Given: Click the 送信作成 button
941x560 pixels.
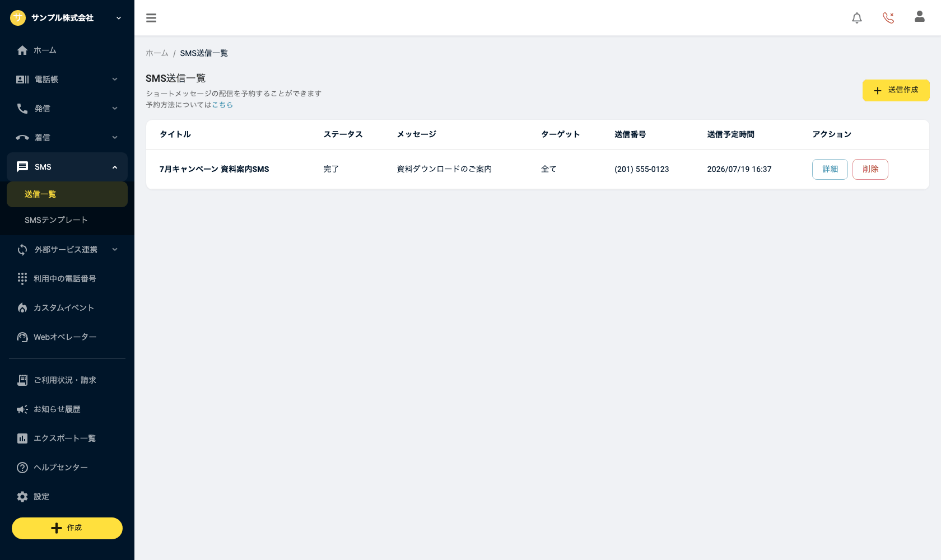Looking at the screenshot, I should (896, 90).
